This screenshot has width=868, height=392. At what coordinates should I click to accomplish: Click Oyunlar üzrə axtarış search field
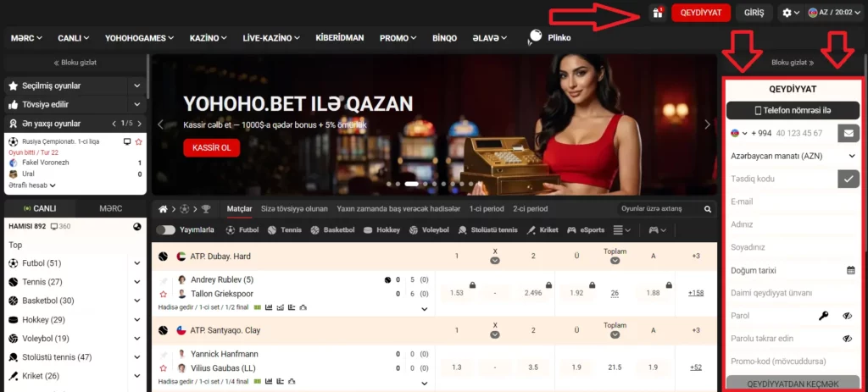point(658,209)
